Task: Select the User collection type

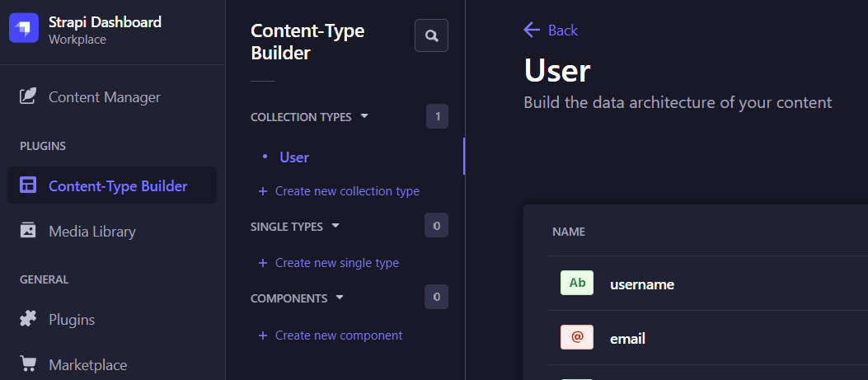Action: pos(294,157)
